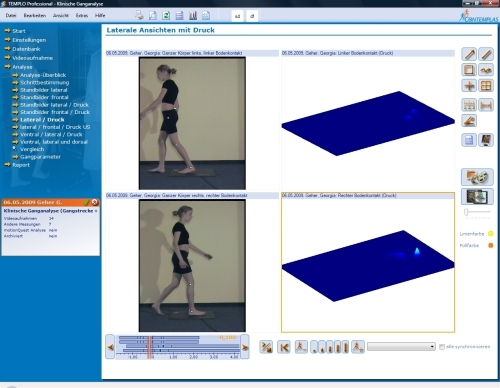The image size is (500, 388).
Task: Adjust the overlay transparency slider
Action: point(467,212)
